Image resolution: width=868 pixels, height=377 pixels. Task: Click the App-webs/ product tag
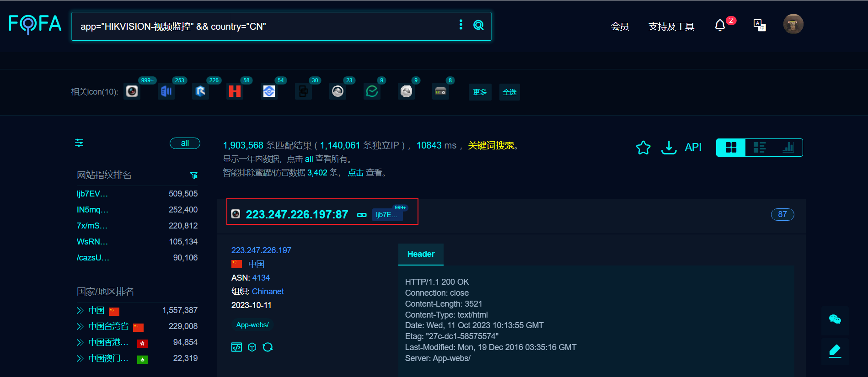coord(252,325)
